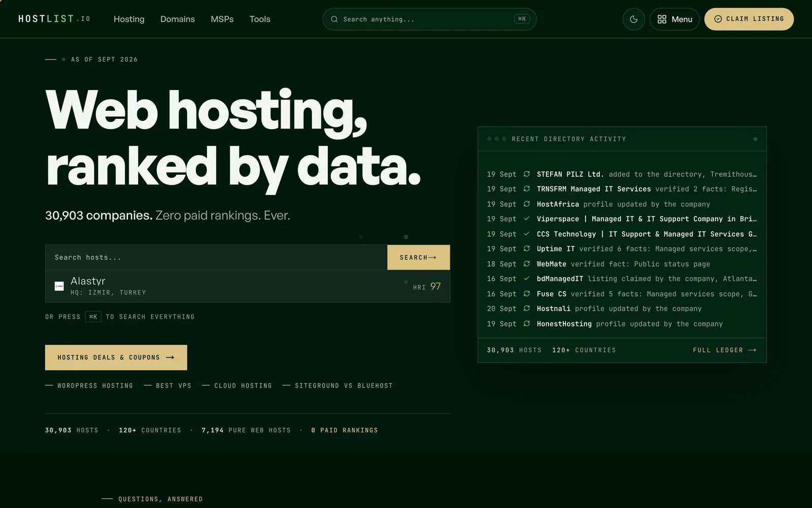
Task: Click the gold SEARCH button
Action: click(x=418, y=258)
